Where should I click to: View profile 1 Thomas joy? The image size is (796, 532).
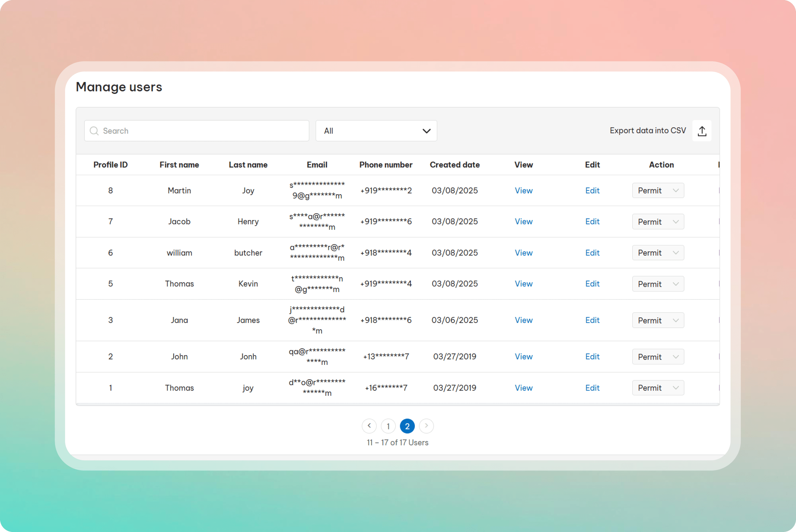(x=523, y=388)
